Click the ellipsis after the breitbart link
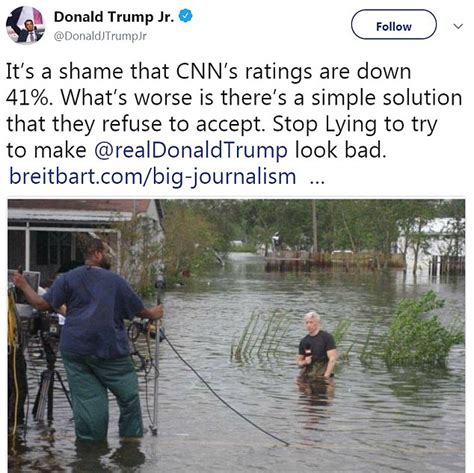This screenshot has height=473, width=474. point(317,182)
